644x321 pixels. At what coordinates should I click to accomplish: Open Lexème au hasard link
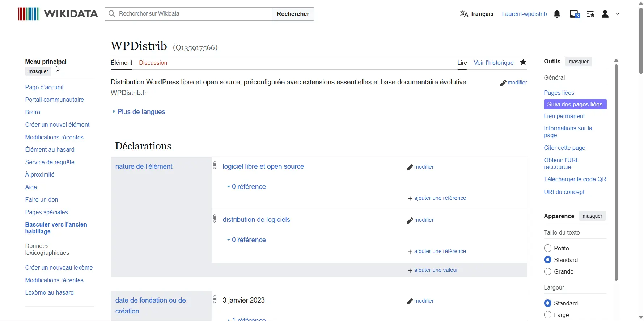(50, 292)
